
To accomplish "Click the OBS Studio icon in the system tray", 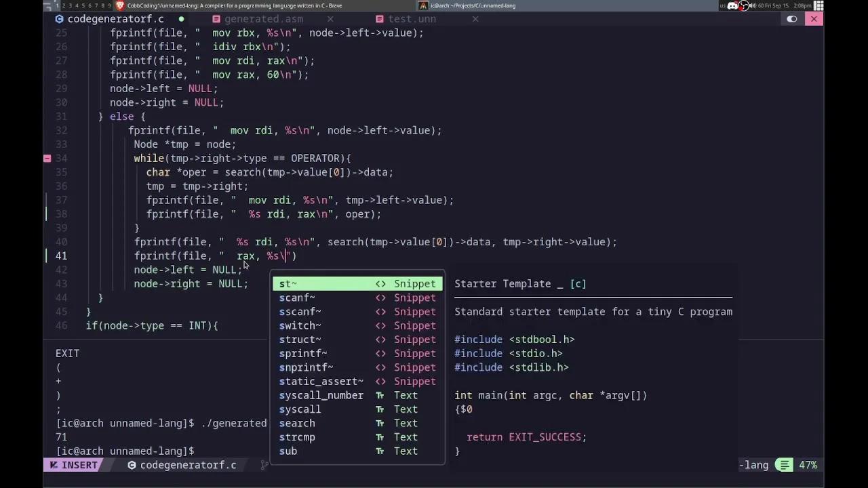I will click(744, 5).
